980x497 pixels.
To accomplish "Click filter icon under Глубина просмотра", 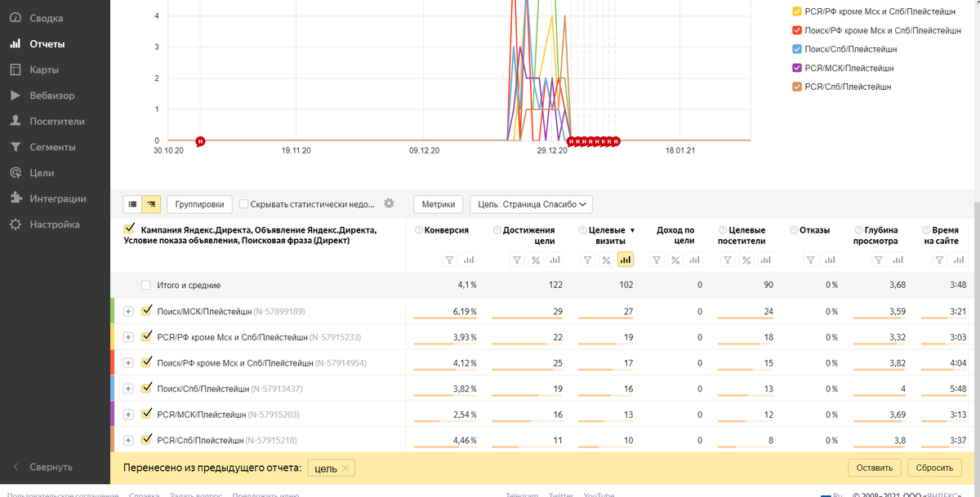I will [878, 260].
